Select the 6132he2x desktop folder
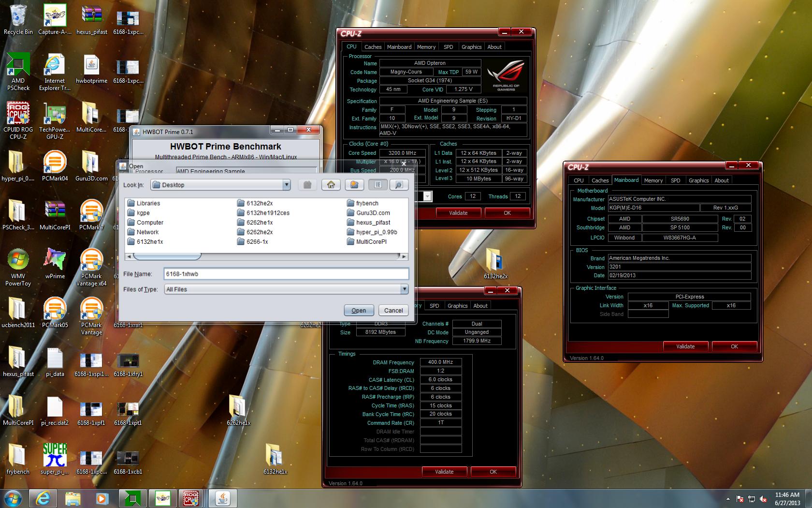Image resolution: width=812 pixels, height=508 pixels. coord(495,263)
